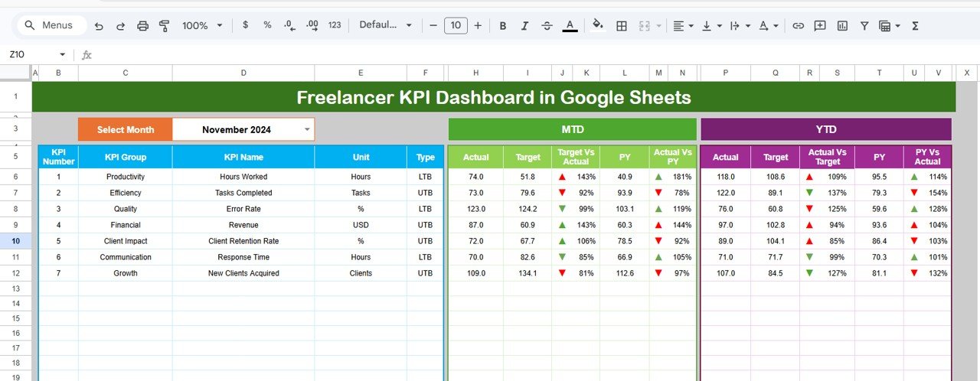Select column C header
980x381 pixels.
pos(125,73)
